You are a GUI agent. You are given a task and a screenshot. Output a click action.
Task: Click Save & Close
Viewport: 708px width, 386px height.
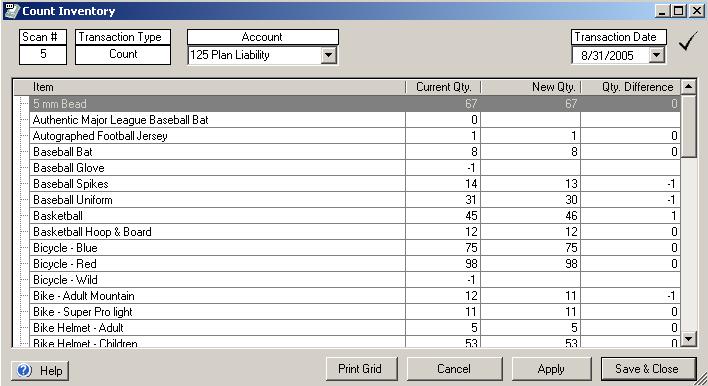[648, 369]
